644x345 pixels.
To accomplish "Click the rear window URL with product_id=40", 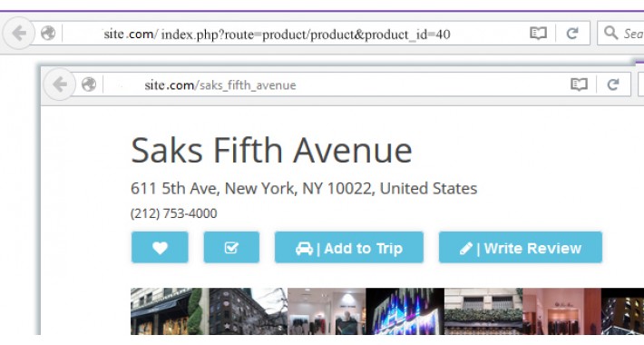I will pyautogui.click(x=277, y=34).
